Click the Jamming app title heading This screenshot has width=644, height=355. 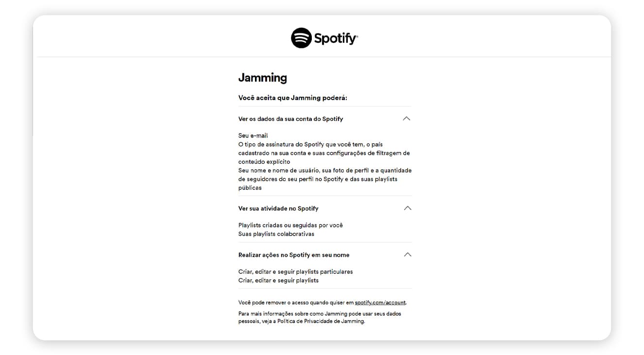click(x=263, y=78)
